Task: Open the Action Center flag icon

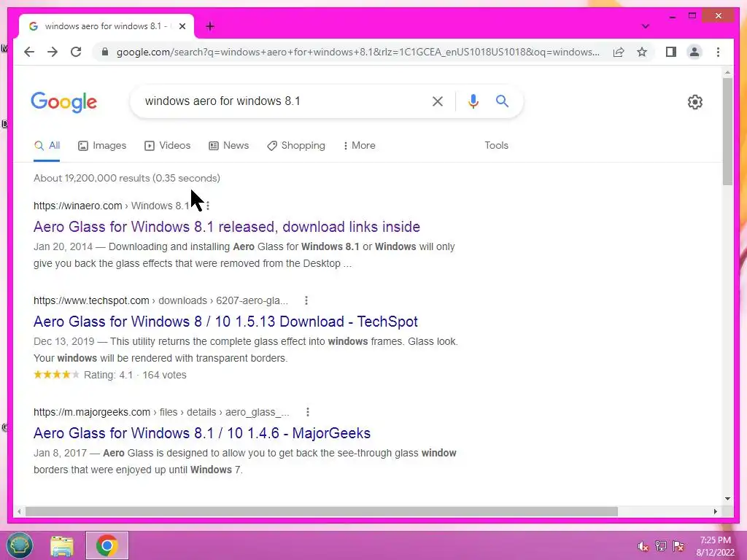Action: [678, 546]
